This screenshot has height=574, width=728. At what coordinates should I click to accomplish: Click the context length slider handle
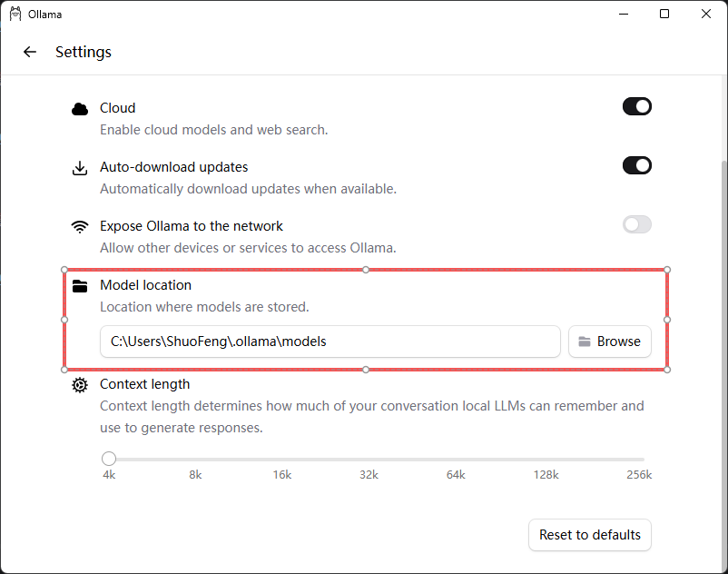(109, 459)
